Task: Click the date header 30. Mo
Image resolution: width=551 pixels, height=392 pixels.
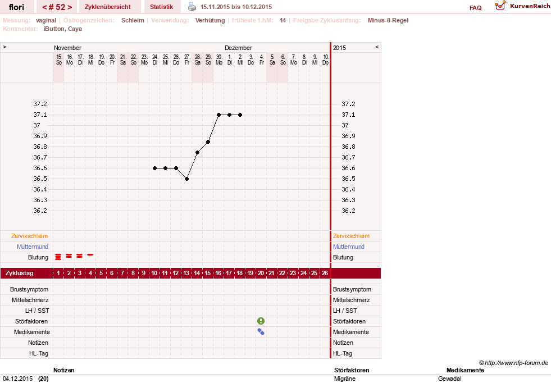Action: pyautogui.click(x=219, y=60)
